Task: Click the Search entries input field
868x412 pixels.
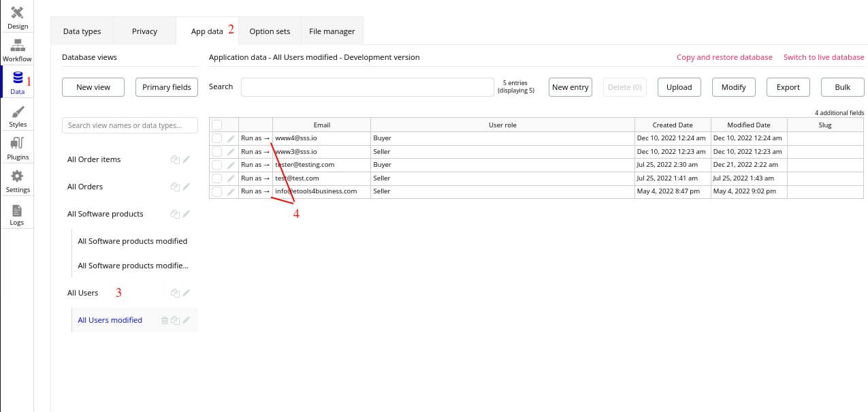Action: coord(367,87)
